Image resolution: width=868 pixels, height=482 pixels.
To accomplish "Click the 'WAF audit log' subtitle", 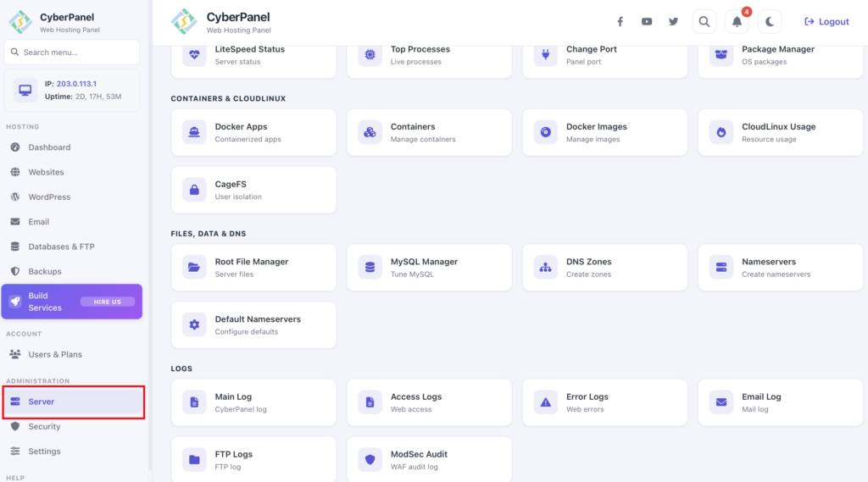I will click(x=414, y=467).
